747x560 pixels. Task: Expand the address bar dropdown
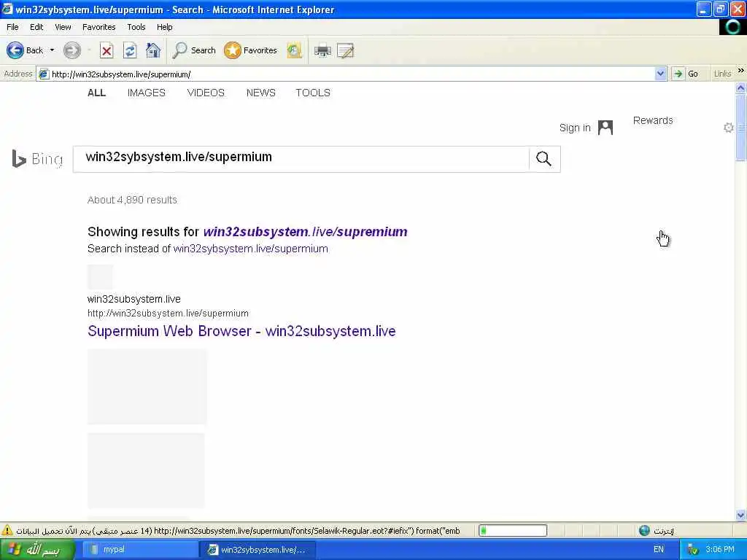(x=660, y=74)
